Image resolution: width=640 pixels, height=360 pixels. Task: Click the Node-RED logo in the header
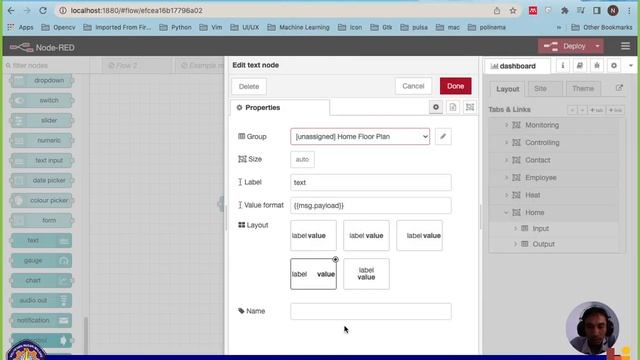[x=21, y=47]
